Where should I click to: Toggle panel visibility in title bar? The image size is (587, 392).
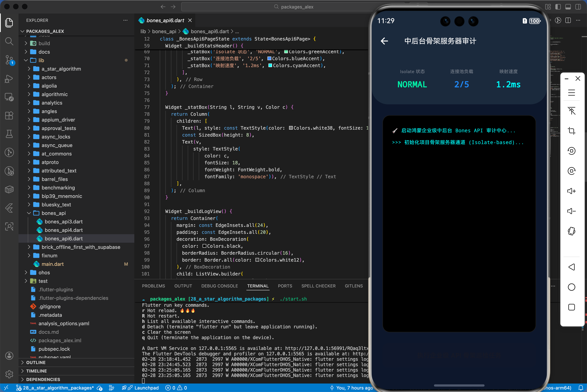(568, 7)
